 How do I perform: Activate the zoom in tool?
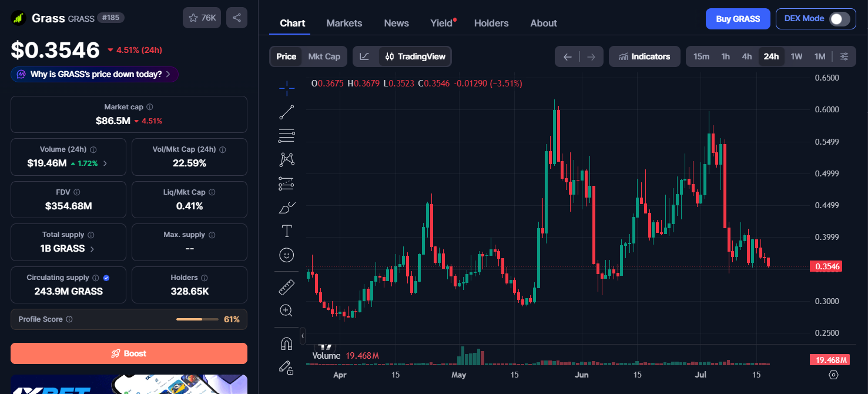tap(287, 310)
